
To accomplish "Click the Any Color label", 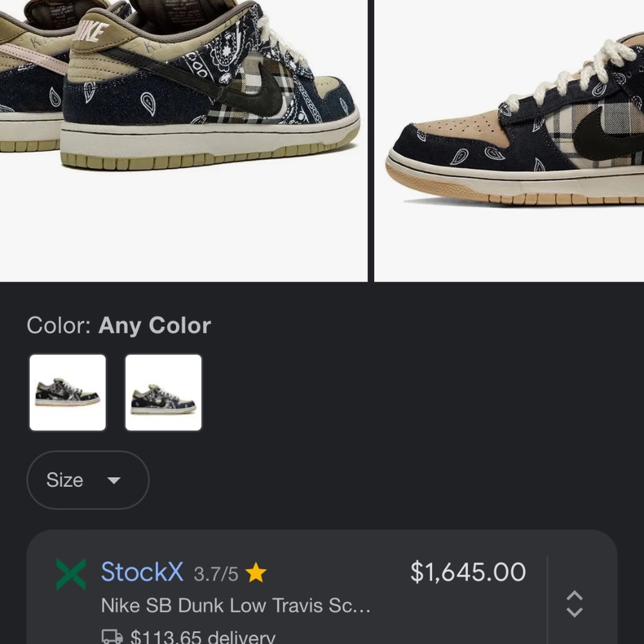I will 153,325.
